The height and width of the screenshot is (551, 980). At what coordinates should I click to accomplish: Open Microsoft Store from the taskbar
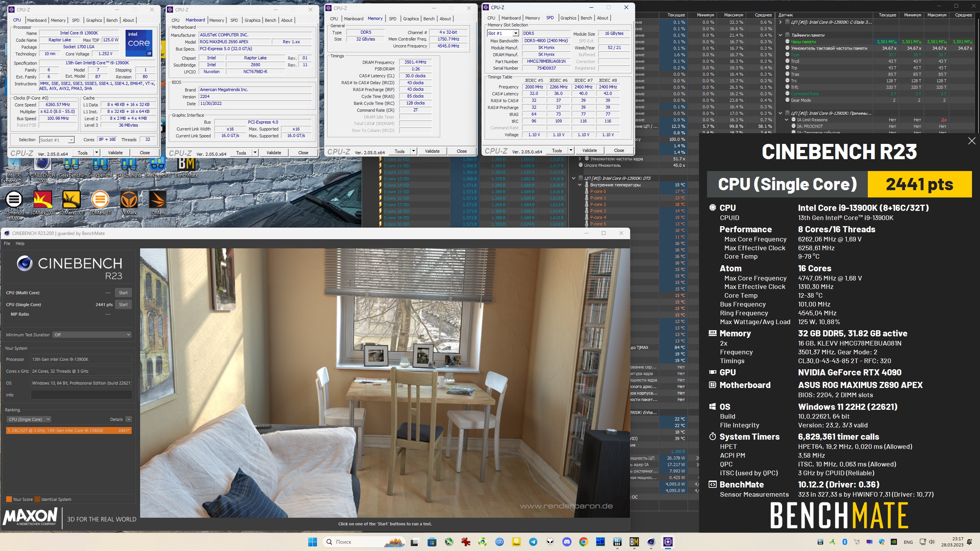pyautogui.click(x=432, y=542)
